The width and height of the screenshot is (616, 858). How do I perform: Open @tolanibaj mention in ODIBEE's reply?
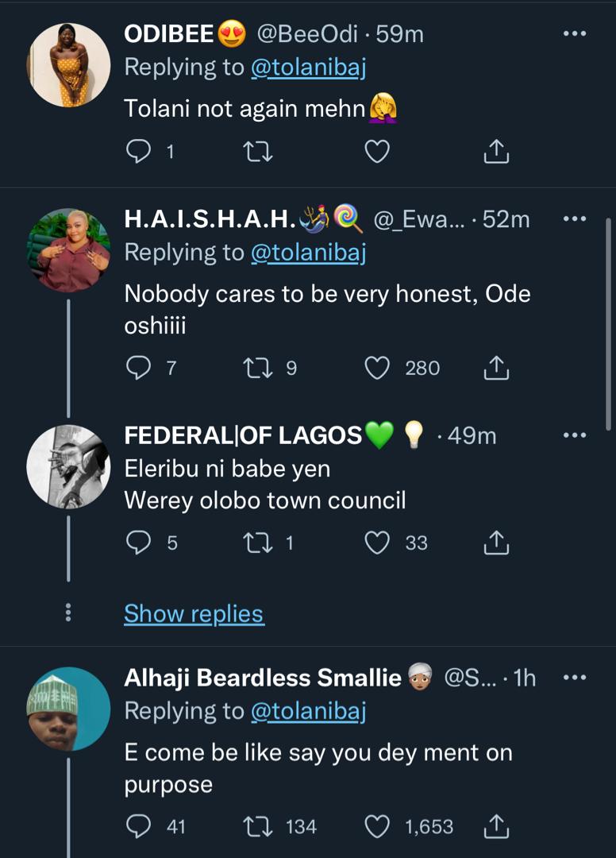pos(308,68)
